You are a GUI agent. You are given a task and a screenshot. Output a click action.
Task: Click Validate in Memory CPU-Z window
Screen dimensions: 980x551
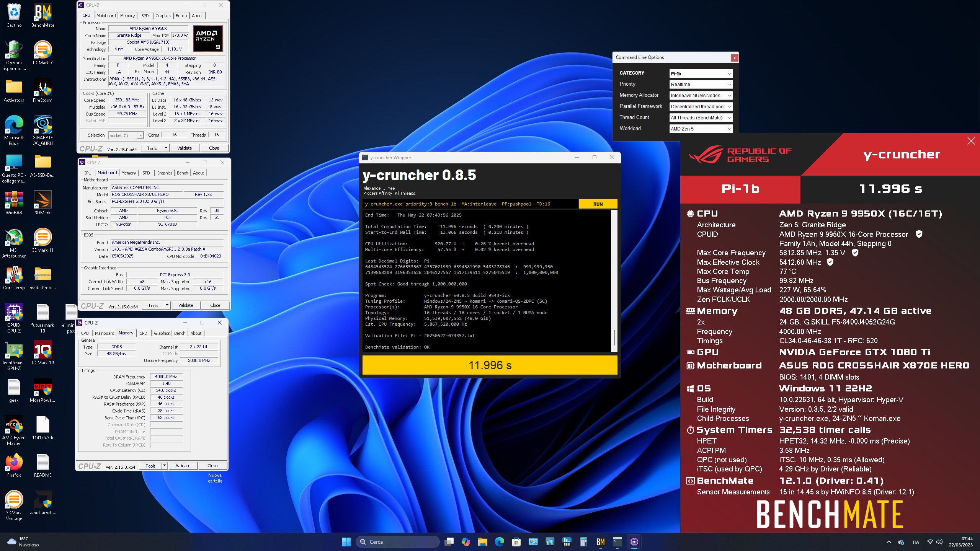coord(183,466)
